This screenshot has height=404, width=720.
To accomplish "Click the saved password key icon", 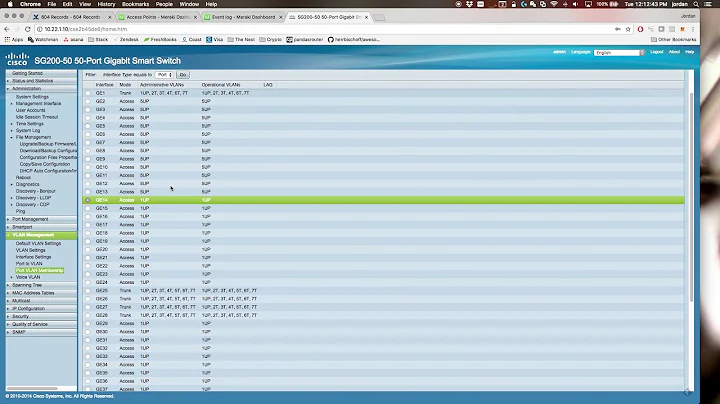I will tap(618, 29).
